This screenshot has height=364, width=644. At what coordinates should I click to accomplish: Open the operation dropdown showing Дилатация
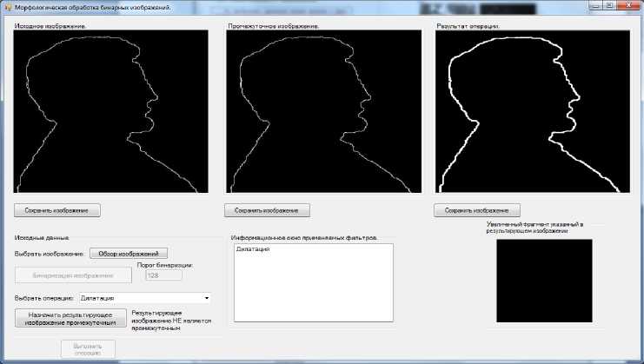point(145,298)
